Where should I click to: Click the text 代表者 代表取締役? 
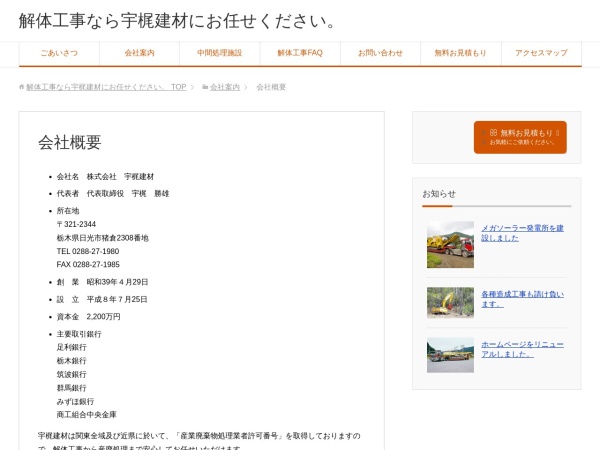pyautogui.click(x=90, y=194)
